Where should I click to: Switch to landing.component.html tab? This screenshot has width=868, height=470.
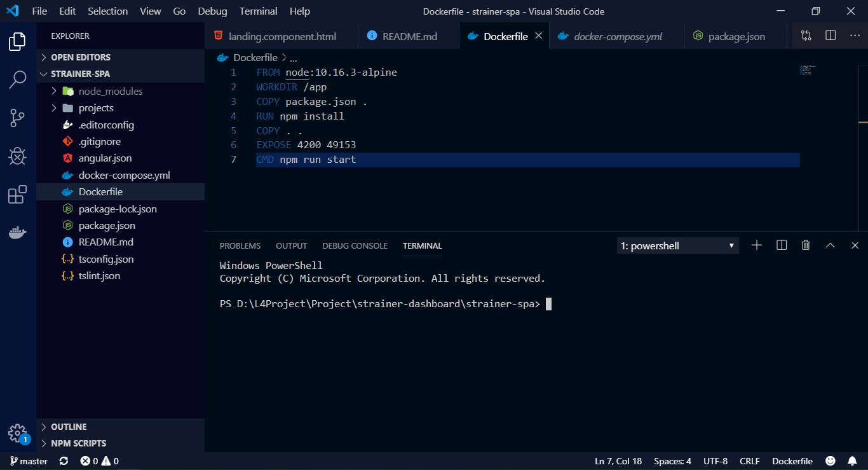tap(281, 36)
